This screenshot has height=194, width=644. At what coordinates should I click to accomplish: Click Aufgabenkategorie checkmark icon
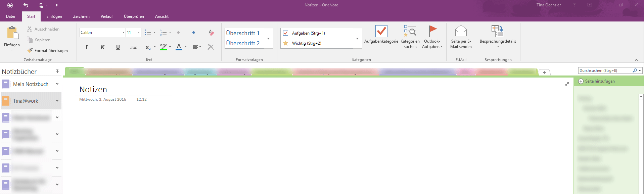[x=381, y=31]
